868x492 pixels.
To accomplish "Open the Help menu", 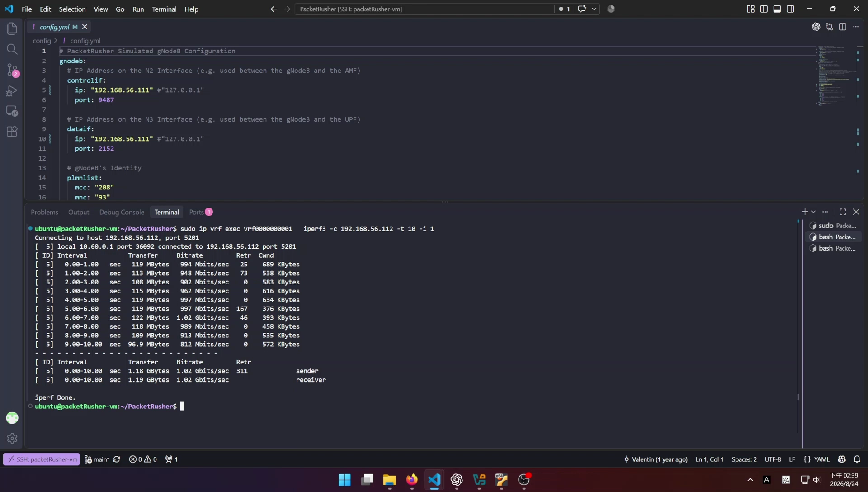I will click(191, 9).
